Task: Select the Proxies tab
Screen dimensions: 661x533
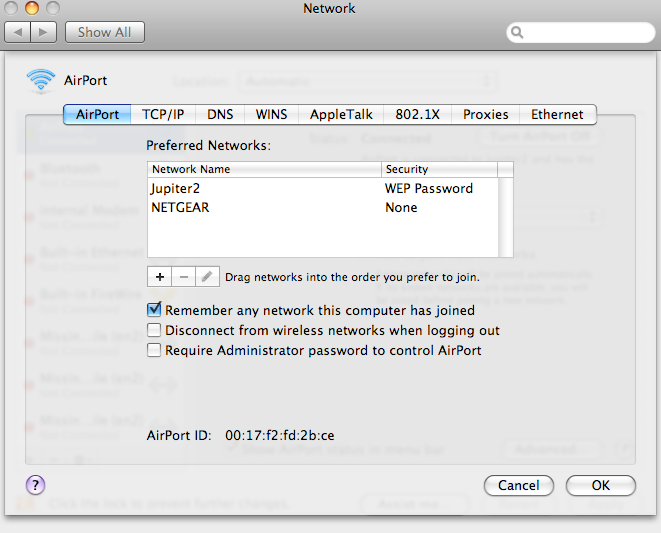Action: [x=485, y=114]
